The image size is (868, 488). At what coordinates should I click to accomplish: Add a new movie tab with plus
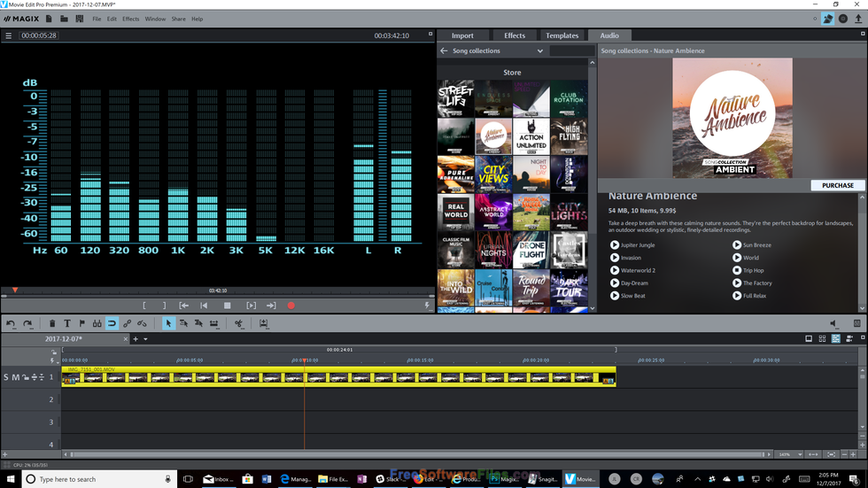click(136, 339)
